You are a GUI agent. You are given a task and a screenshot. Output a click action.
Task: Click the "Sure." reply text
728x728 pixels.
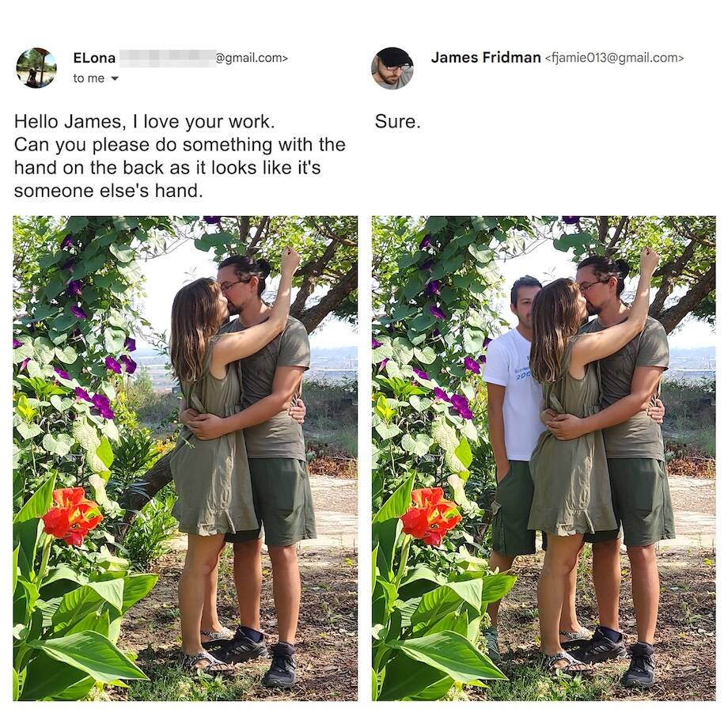pos(397,122)
